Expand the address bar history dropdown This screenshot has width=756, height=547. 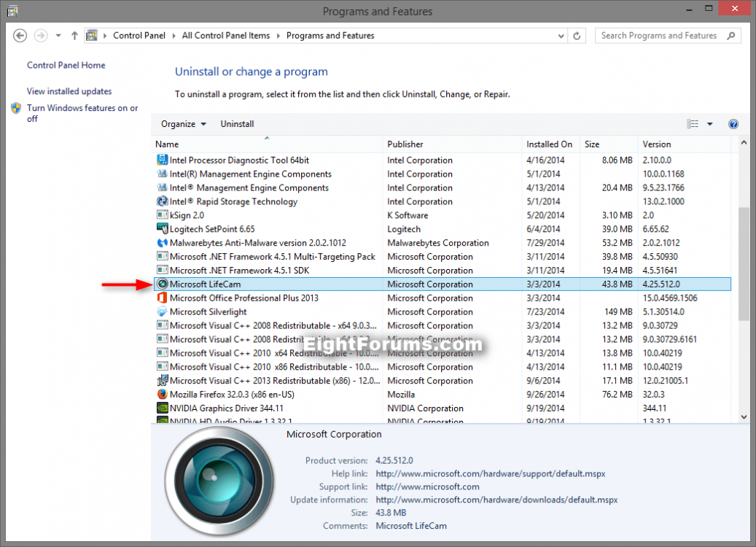561,36
